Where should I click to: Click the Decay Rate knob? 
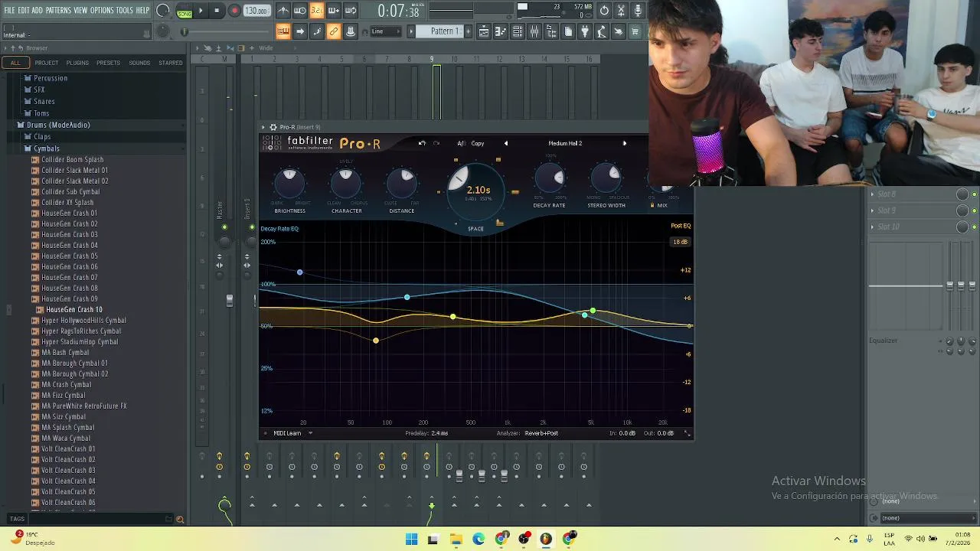[549, 179]
